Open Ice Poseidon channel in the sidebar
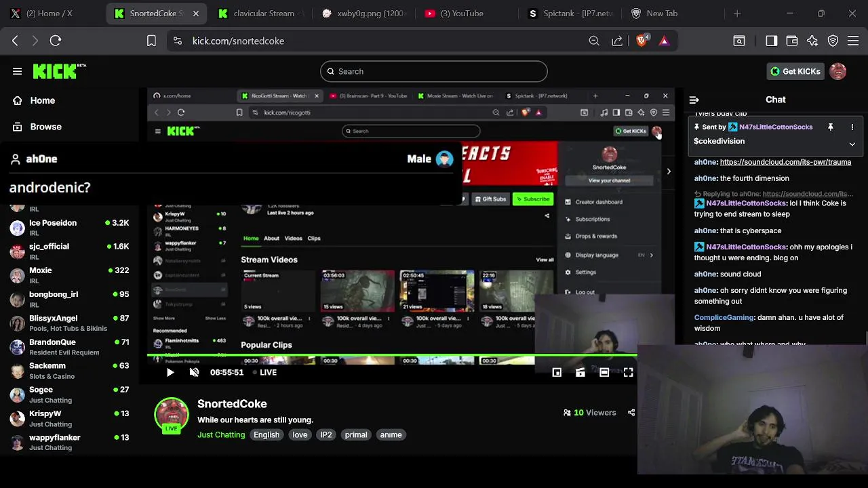Viewport: 868px width, 488px height. point(69,227)
